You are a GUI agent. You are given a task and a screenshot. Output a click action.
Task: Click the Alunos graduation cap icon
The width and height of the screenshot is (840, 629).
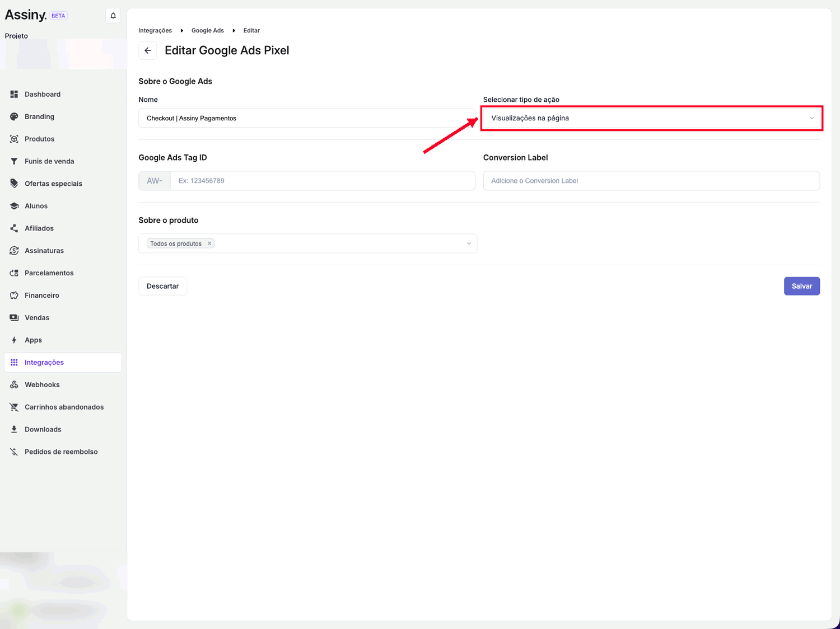14,206
